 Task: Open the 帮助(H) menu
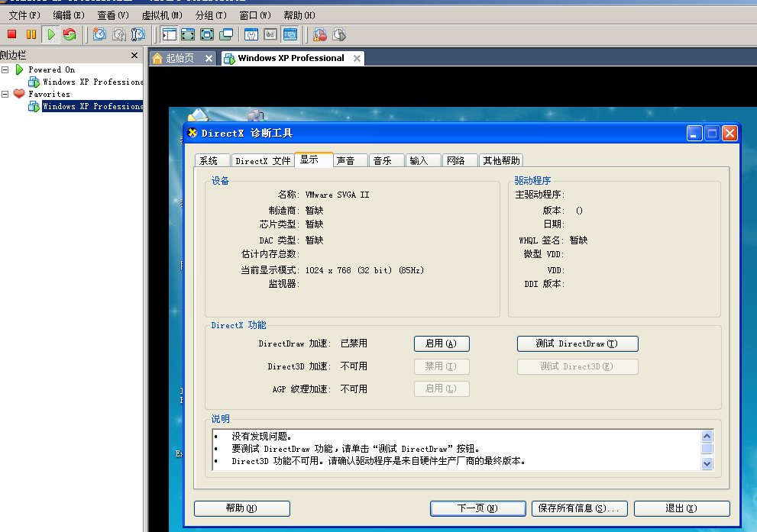tap(299, 15)
